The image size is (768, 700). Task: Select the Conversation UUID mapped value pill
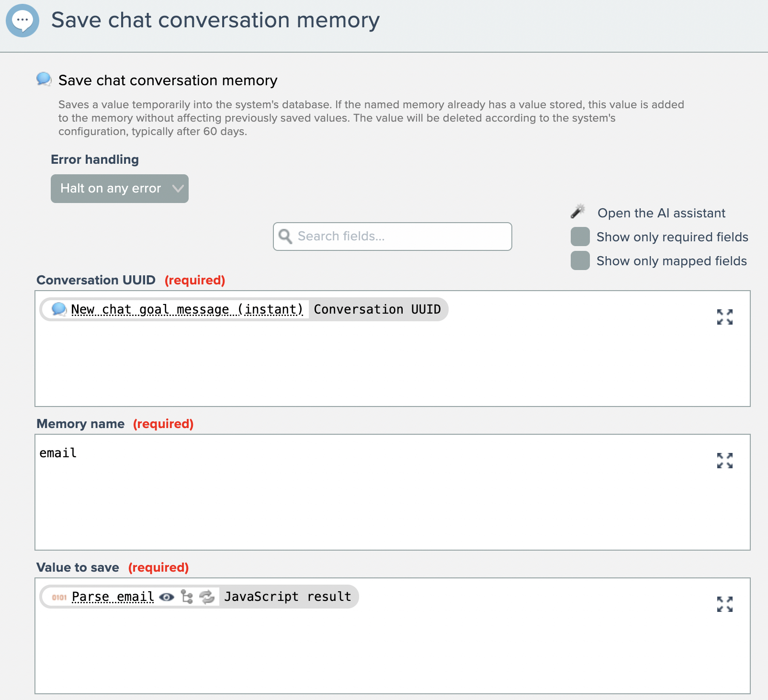coord(377,310)
